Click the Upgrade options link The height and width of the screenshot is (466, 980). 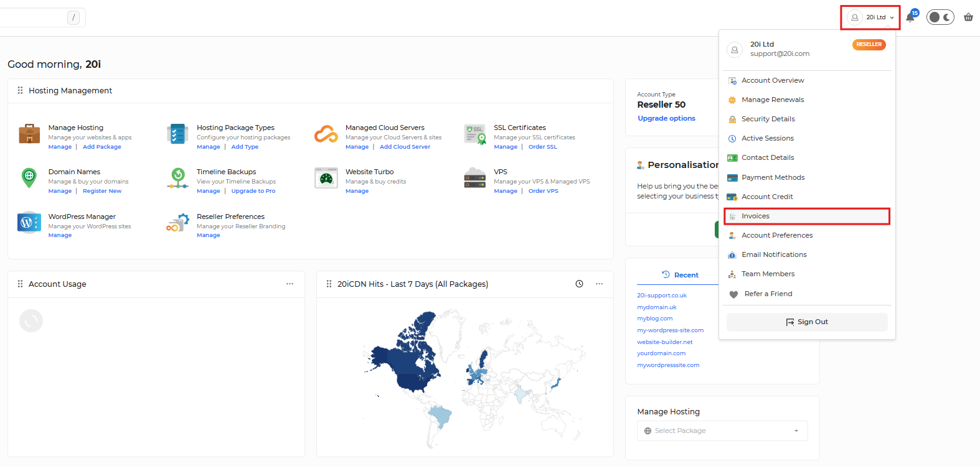click(666, 118)
